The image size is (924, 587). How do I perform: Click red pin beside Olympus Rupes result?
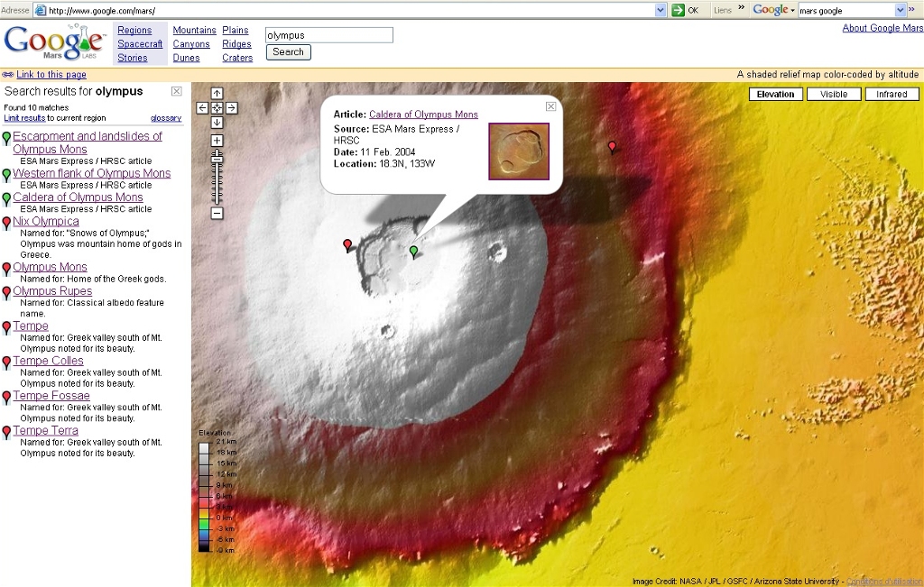tap(6, 293)
